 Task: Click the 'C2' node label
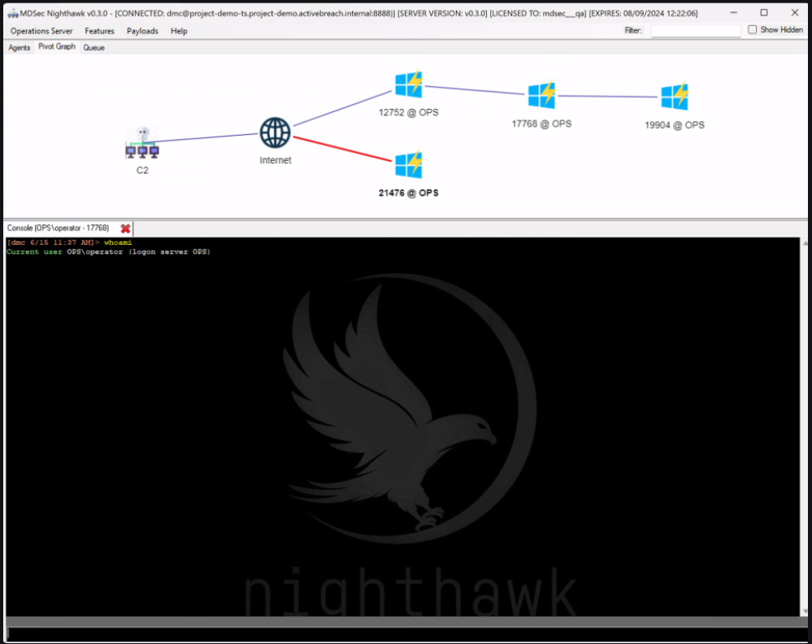click(x=142, y=170)
